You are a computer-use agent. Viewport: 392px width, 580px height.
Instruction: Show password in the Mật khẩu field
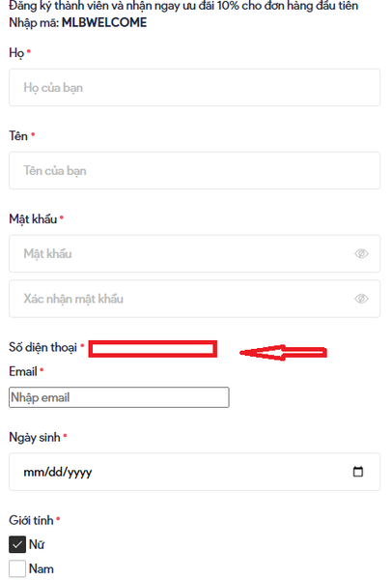[361, 253]
